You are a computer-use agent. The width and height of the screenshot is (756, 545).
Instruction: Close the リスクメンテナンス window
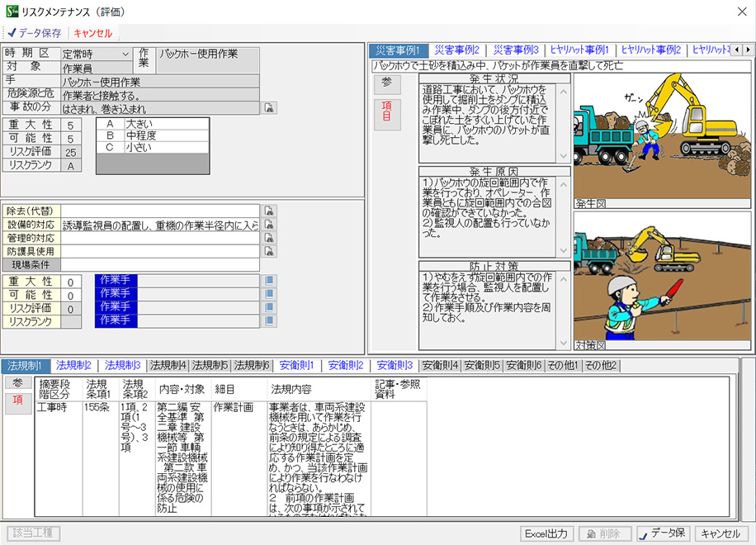[x=742, y=12]
